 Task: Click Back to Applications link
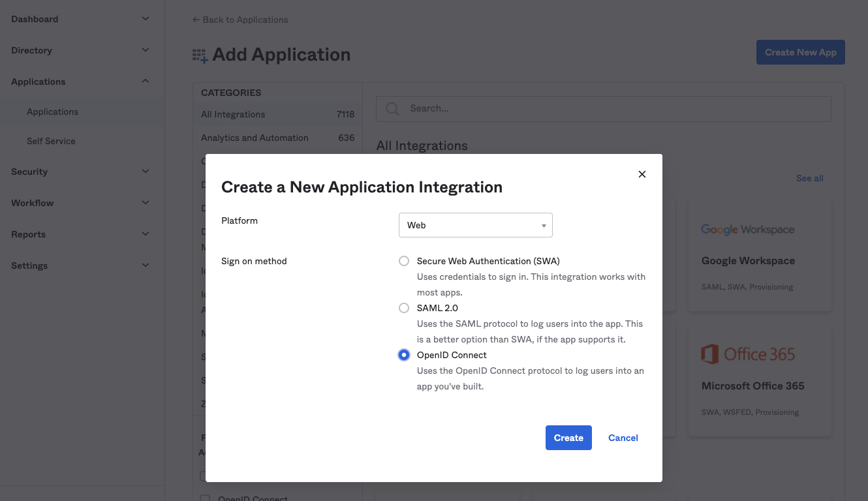tap(240, 20)
